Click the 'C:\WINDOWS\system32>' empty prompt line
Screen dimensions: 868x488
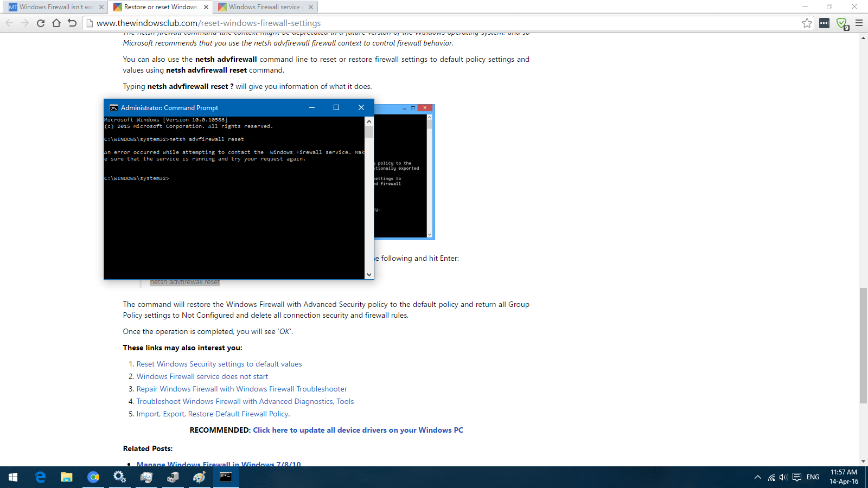137,178
